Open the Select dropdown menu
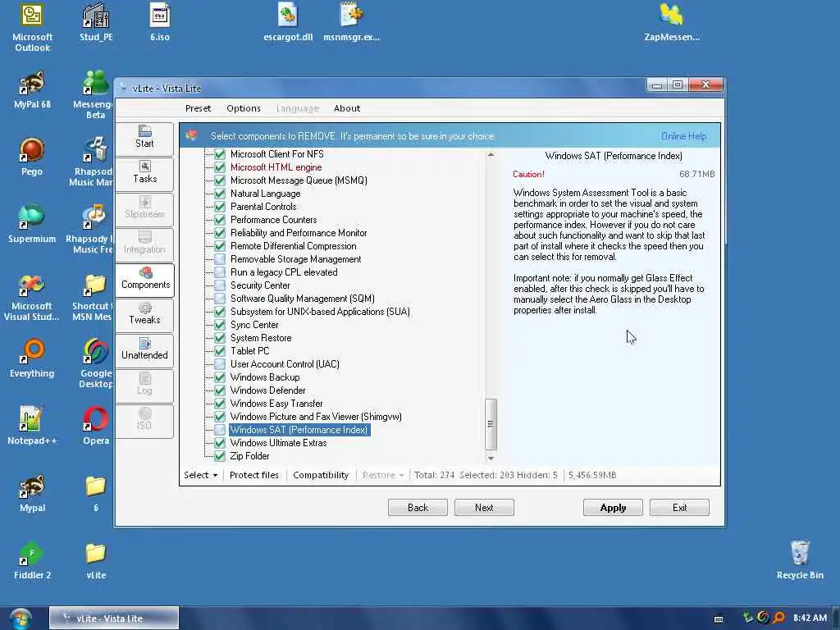Screen dimensions: 840x630 [x=201, y=475]
